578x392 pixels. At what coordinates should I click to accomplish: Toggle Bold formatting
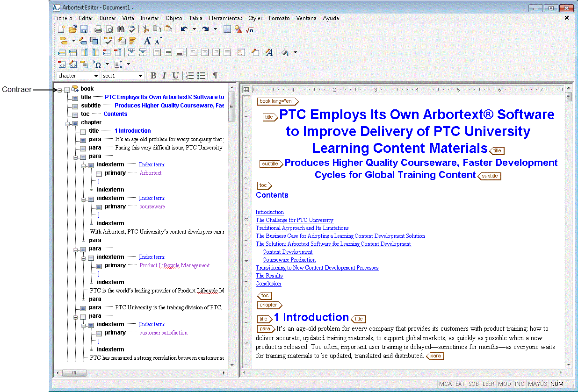click(153, 76)
